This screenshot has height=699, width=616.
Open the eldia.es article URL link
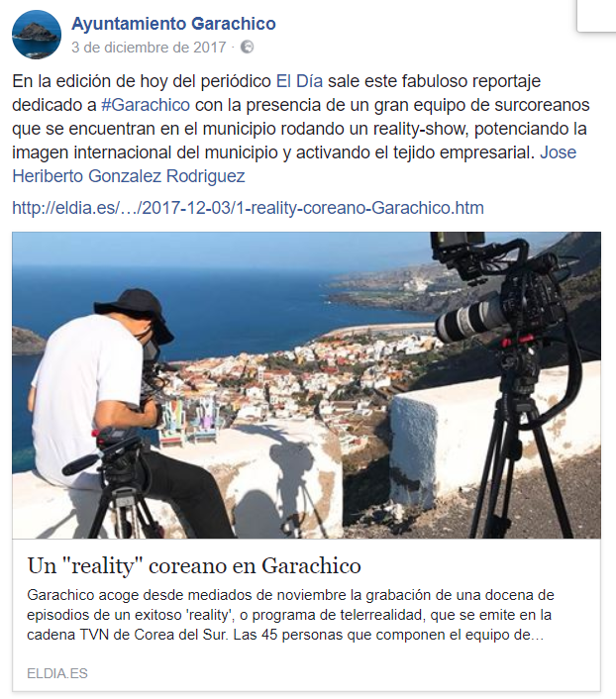248,208
